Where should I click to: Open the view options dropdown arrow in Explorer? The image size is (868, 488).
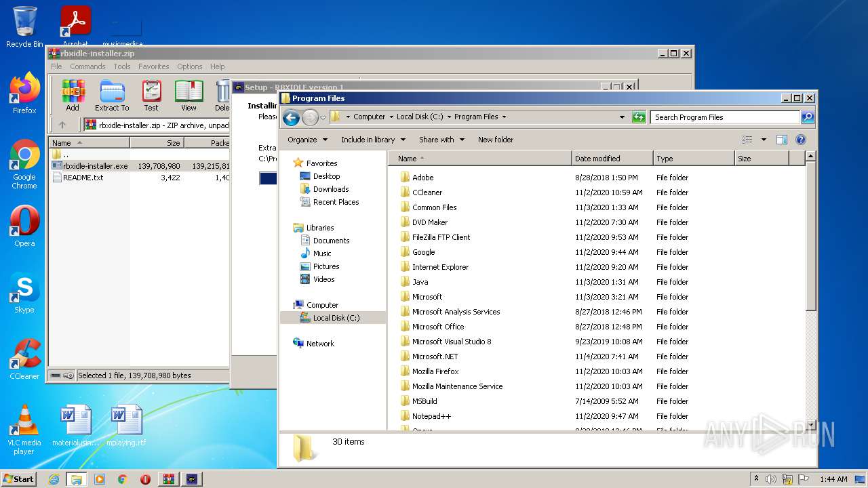(x=764, y=140)
